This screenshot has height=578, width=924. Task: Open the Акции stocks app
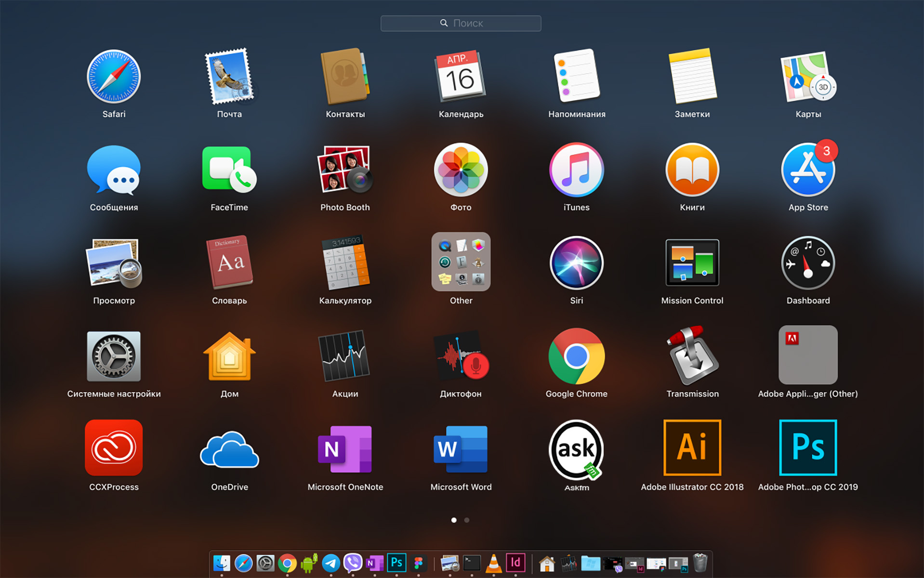click(x=345, y=356)
